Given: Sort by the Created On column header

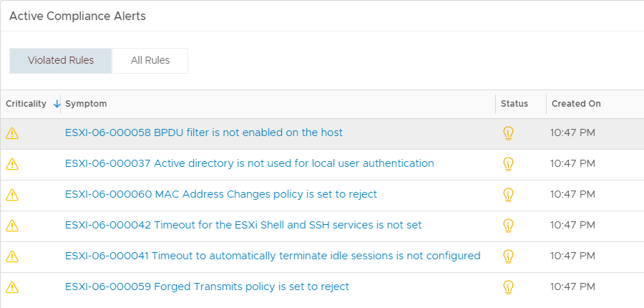Looking at the screenshot, I should [x=576, y=104].
